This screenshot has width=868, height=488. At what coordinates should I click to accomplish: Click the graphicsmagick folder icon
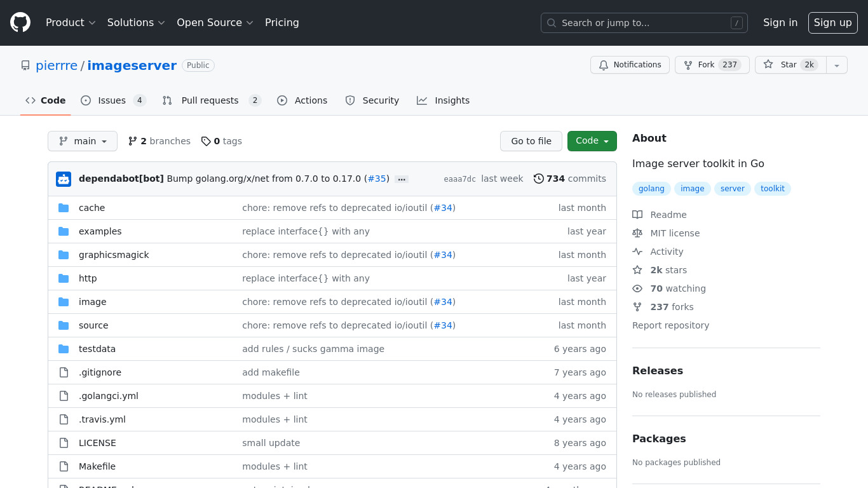[x=64, y=255]
